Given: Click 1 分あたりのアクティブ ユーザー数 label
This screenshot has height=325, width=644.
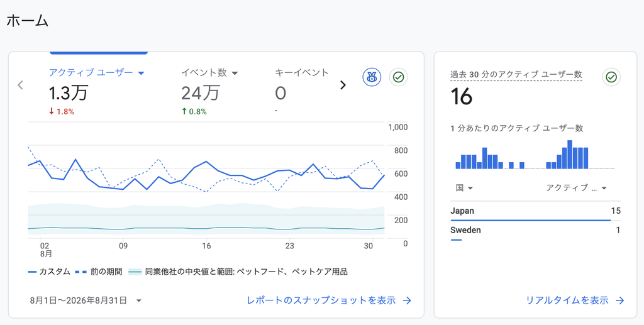Looking at the screenshot, I should point(517,128).
